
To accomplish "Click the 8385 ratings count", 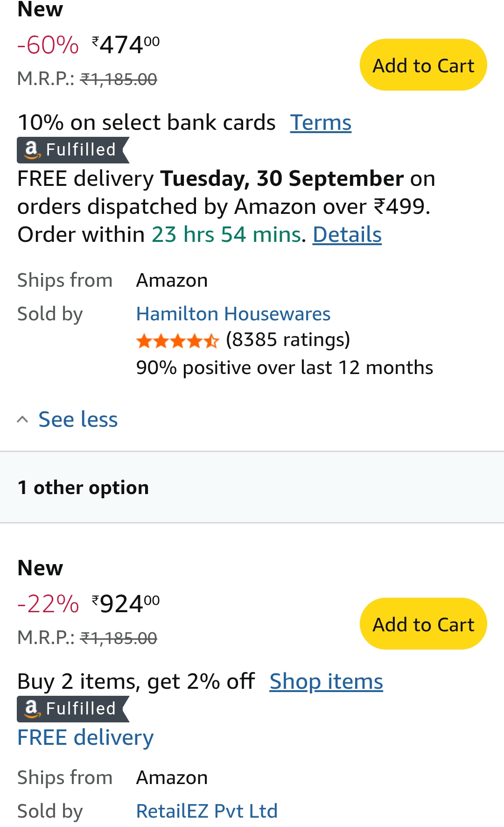I will point(287,339).
